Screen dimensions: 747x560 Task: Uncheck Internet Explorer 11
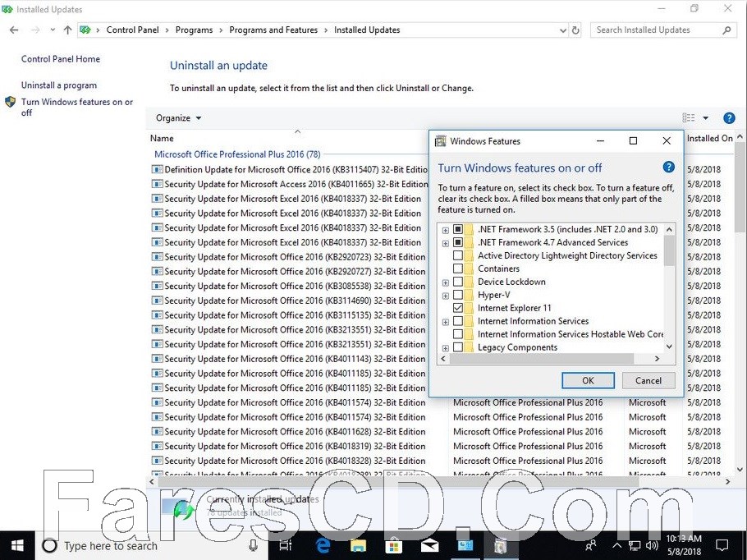point(458,308)
